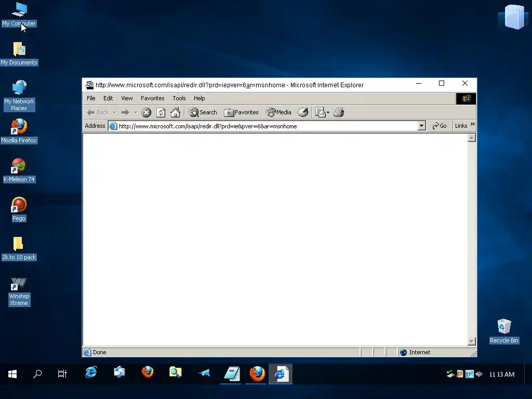Click the Internet zone indicator in status bar
The height and width of the screenshot is (399, 532).
pos(415,352)
